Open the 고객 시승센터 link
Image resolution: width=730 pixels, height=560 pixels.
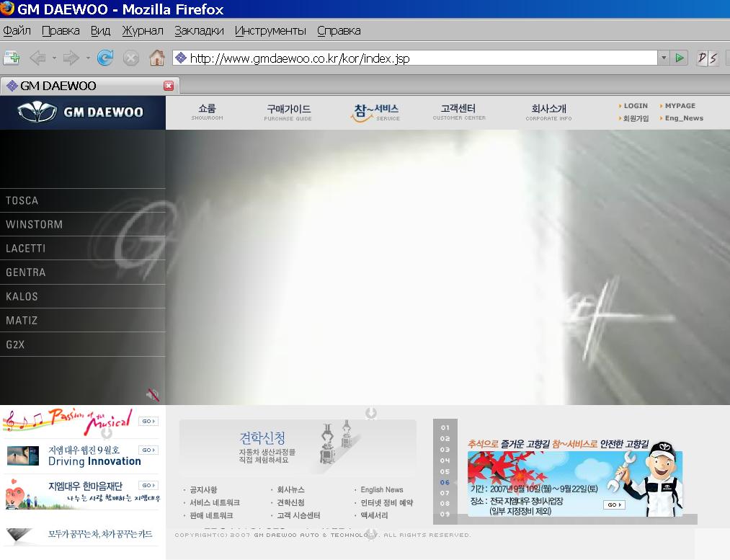(x=298, y=516)
